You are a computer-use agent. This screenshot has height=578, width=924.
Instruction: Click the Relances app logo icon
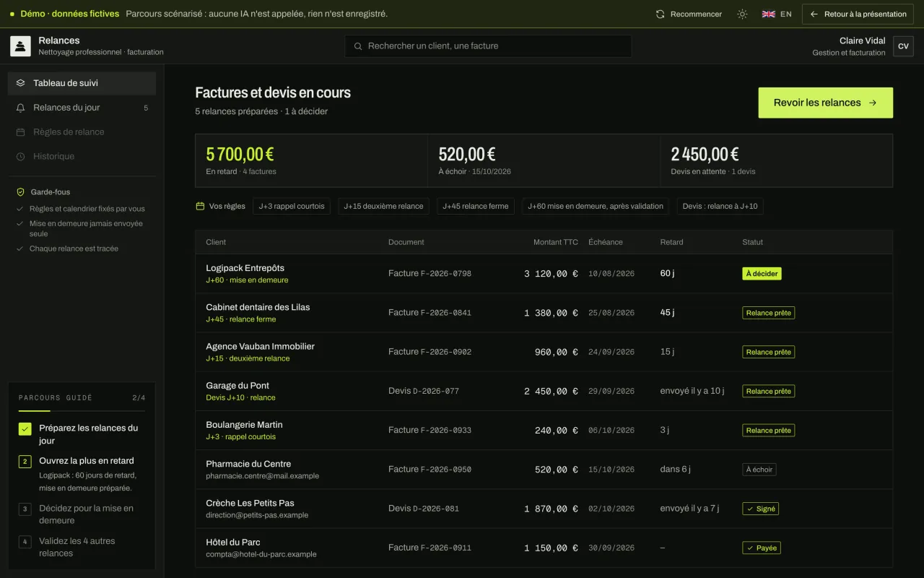pos(20,46)
